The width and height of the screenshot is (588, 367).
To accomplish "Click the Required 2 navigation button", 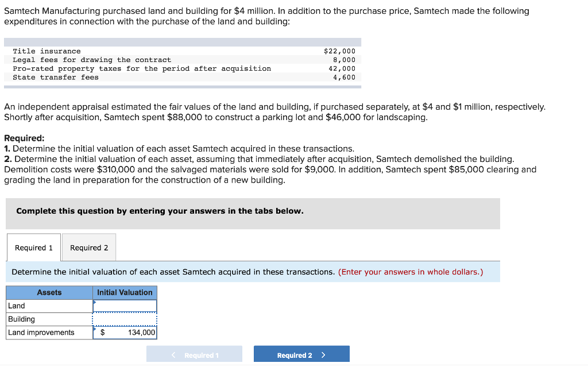I will point(301,354).
